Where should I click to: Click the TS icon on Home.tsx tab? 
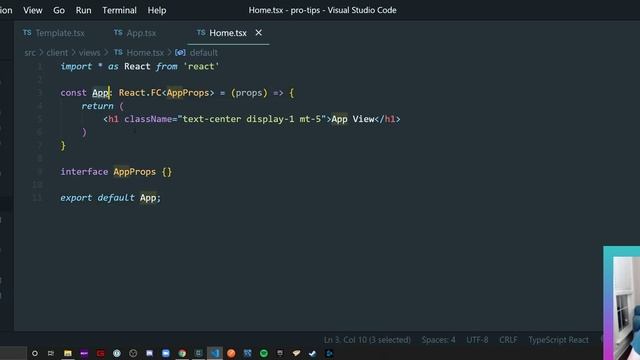[x=201, y=33]
